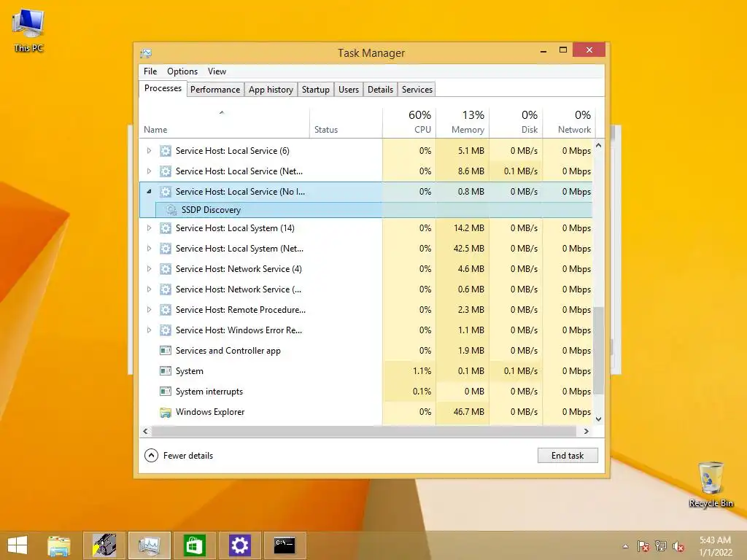
Task: Switch to the App history tab
Action: [x=271, y=90]
